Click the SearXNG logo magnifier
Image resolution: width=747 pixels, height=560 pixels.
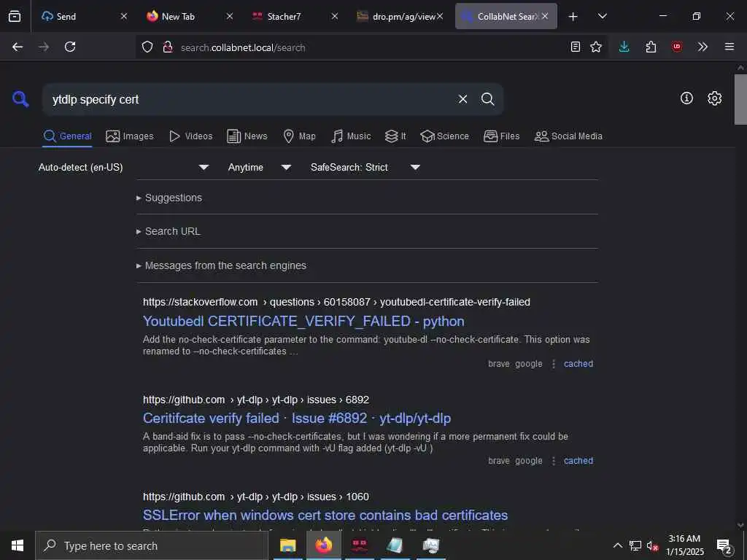click(x=20, y=99)
